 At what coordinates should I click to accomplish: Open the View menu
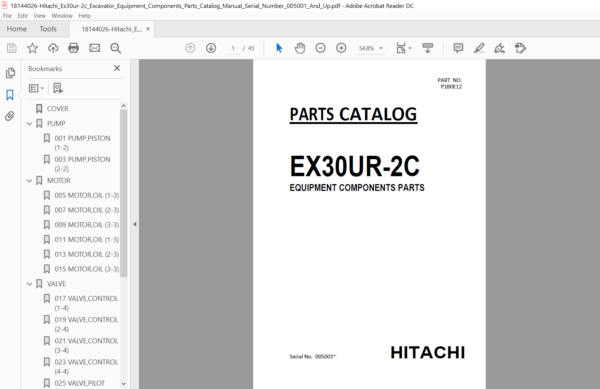(39, 16)
